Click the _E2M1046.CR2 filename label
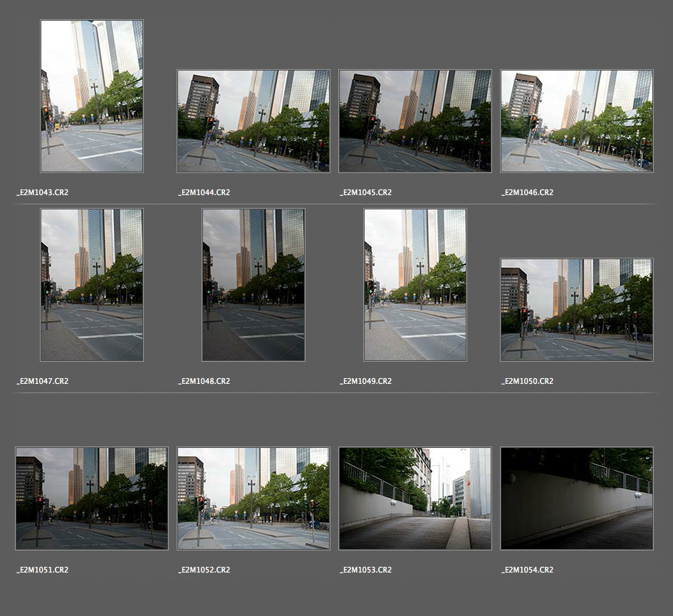The image size is (673, 616). tap(528, 193)
